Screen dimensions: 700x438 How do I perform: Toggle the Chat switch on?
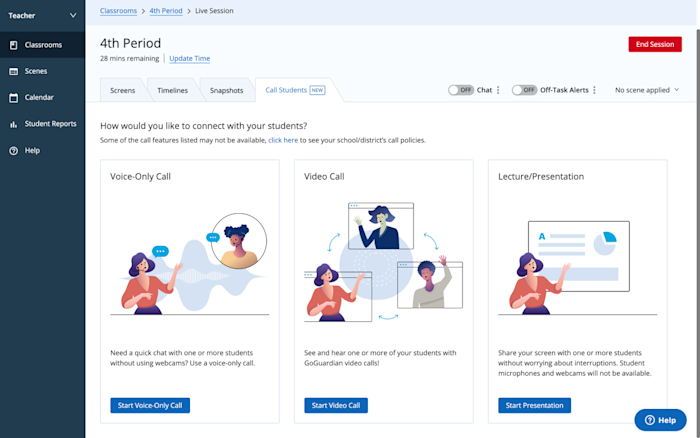(x=461, y=90)
